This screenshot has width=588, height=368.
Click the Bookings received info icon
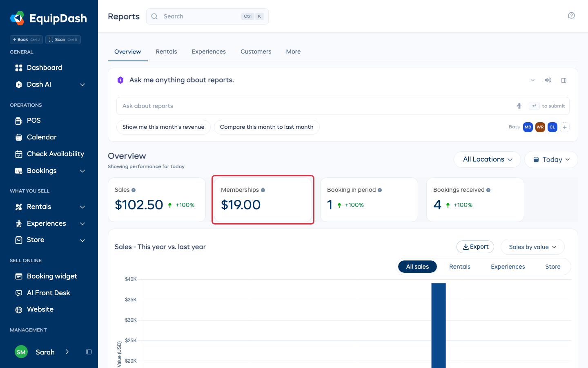click(488, 190)
